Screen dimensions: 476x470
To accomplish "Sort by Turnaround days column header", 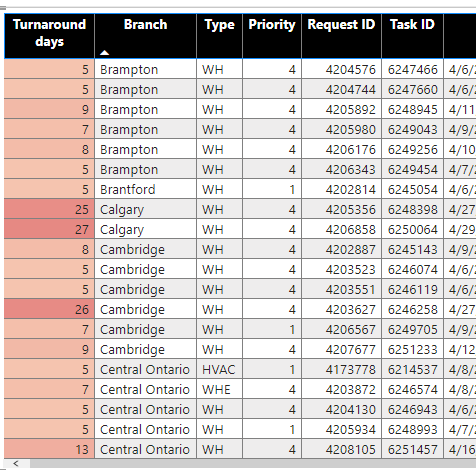I will pos(49,36).
